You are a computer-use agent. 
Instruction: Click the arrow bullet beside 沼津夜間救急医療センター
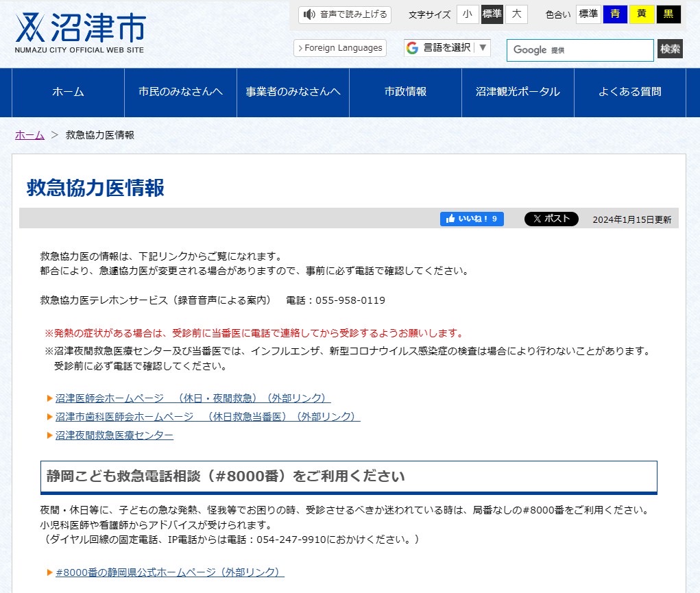pyautogui.click(x=50, y=435)
